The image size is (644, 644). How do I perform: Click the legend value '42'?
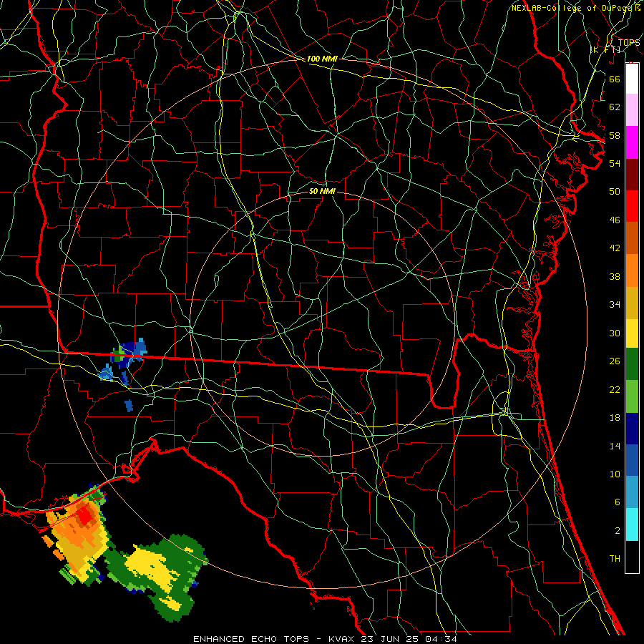(x=615, y=248)
